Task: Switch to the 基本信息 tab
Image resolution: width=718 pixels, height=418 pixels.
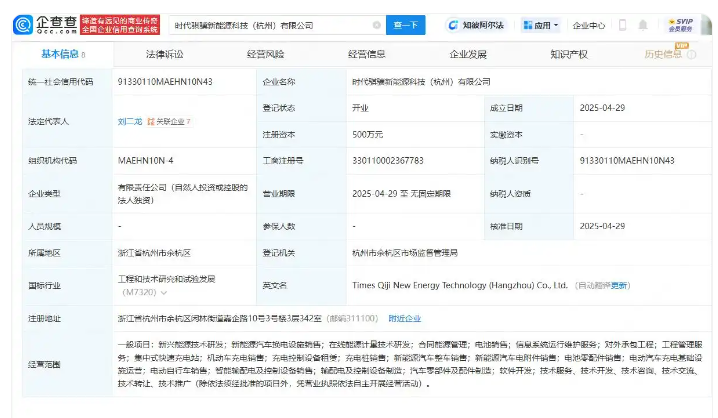Action: click(63, 54)
